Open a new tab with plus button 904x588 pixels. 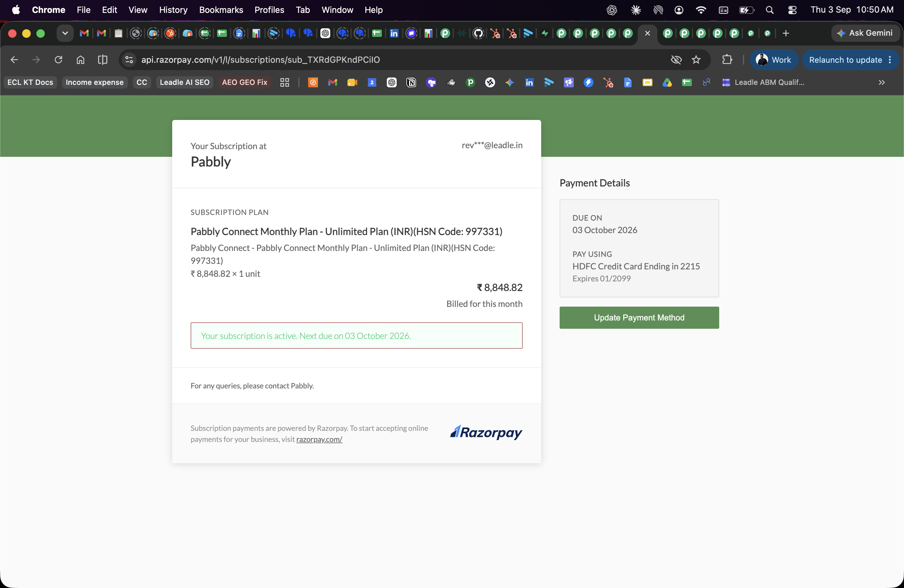[x=786, y=34]
